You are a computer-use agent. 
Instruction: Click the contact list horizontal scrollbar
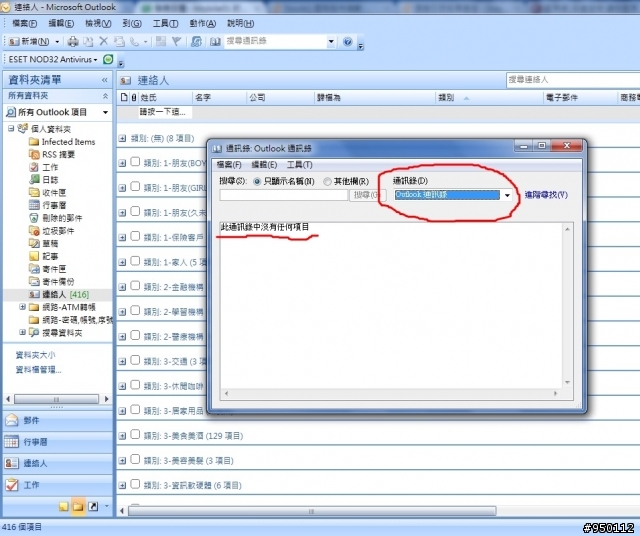pyautogui.click(x=312, y=511)
